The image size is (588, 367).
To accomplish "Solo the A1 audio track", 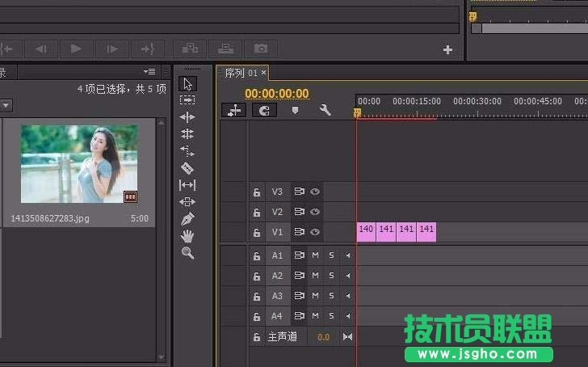I will (x=331, y=255).
